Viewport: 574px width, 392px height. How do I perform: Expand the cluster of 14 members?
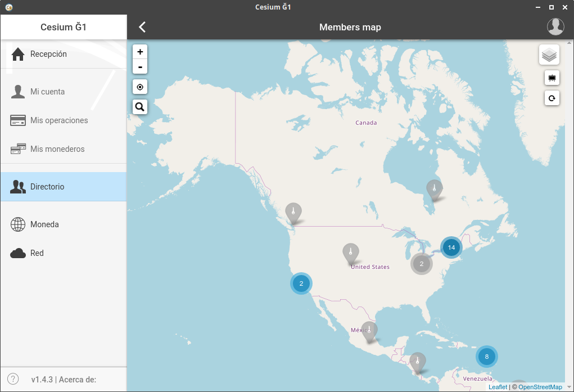(x=451, y=247)
